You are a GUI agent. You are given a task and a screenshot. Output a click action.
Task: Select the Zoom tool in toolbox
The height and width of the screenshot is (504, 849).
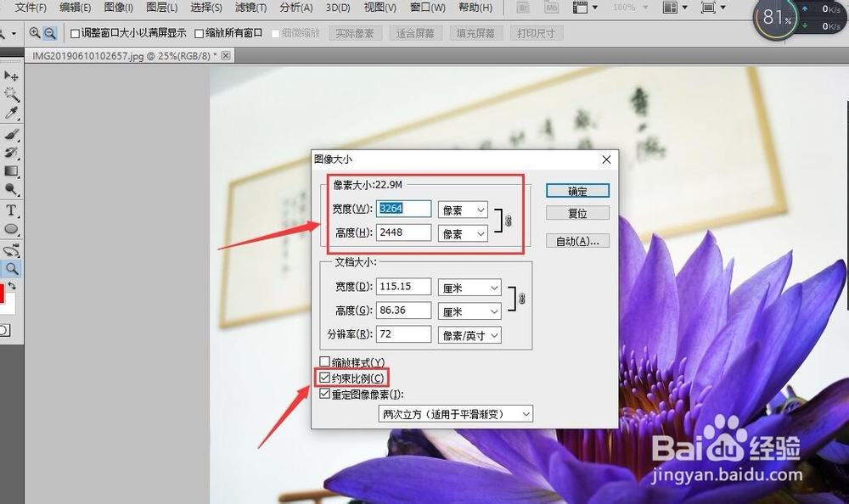pos(11,268)
